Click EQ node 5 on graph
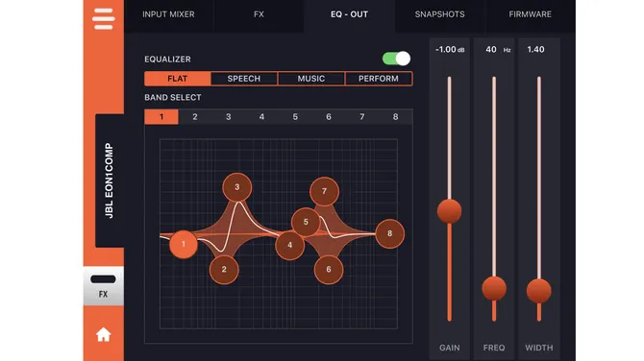The width and height of the screenshot is (644, 361). click(306, 222)
